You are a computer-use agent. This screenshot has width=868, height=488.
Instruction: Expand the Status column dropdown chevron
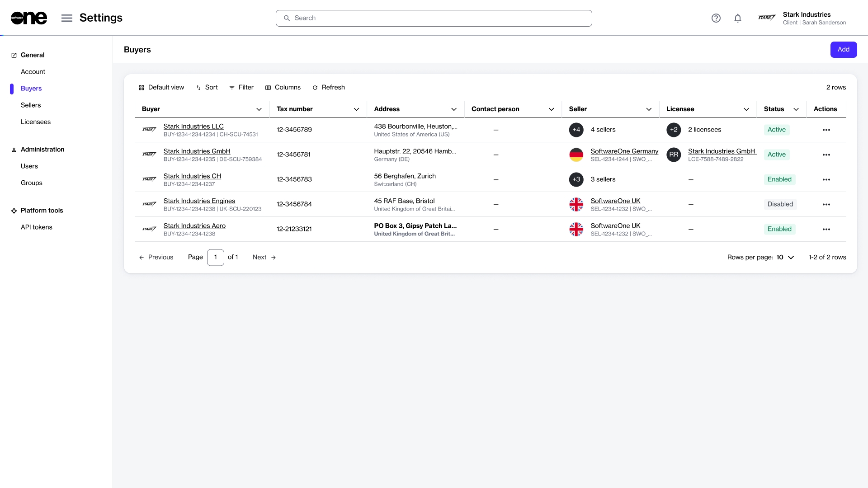796,109
